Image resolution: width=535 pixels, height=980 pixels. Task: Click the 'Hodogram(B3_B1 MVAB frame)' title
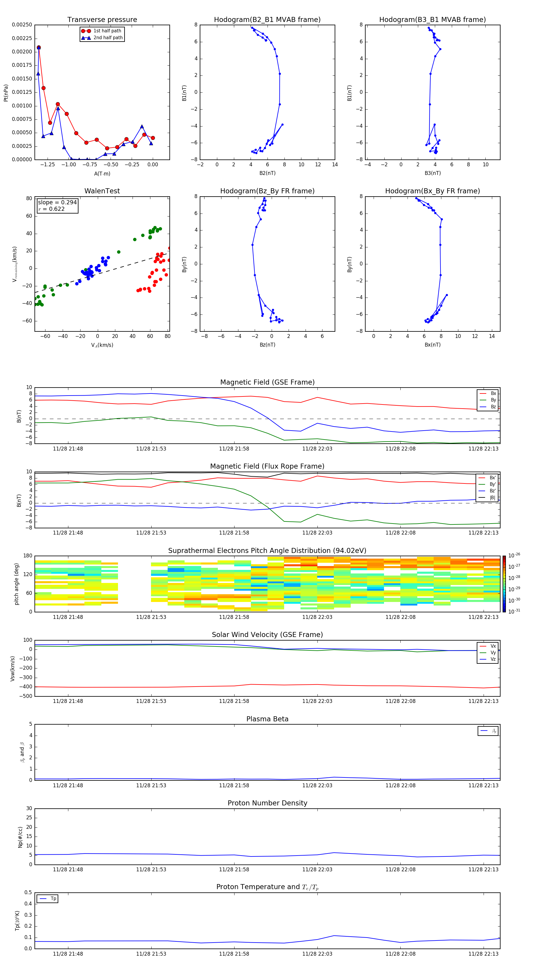432,20
